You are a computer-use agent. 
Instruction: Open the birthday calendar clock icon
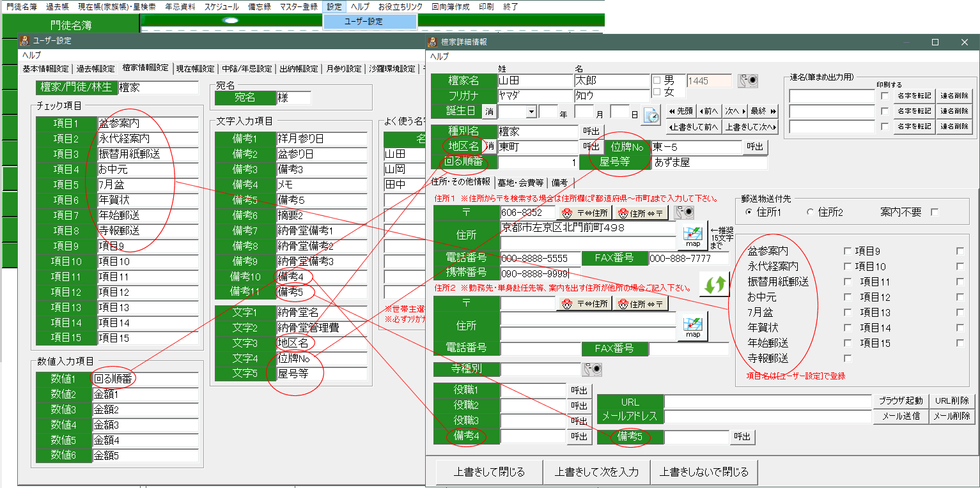coord(651,116)
